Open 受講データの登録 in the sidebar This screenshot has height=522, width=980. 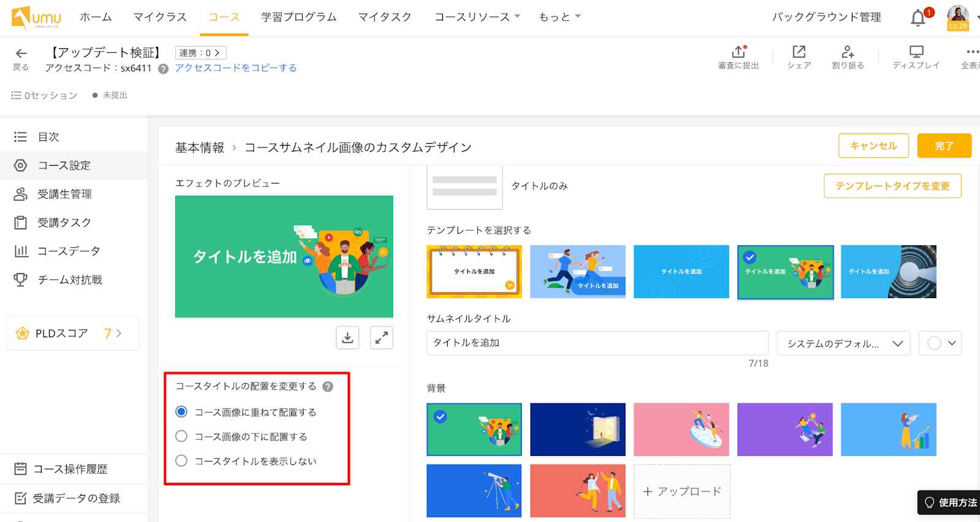click(x=73, y=498)
